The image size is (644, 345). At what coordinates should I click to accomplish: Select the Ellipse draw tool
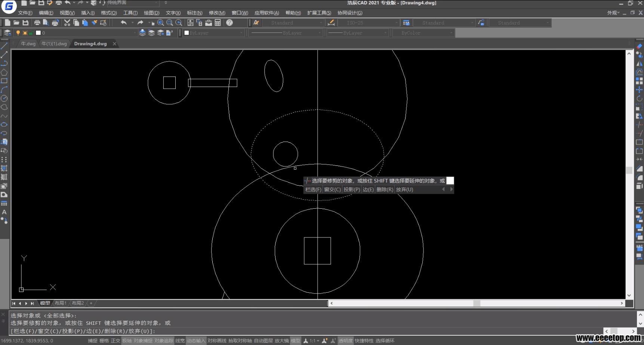click(4, 124)
